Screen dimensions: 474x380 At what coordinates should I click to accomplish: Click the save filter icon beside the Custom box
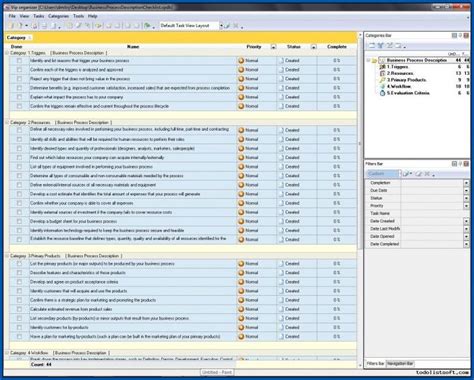click(x=406, y=174)
